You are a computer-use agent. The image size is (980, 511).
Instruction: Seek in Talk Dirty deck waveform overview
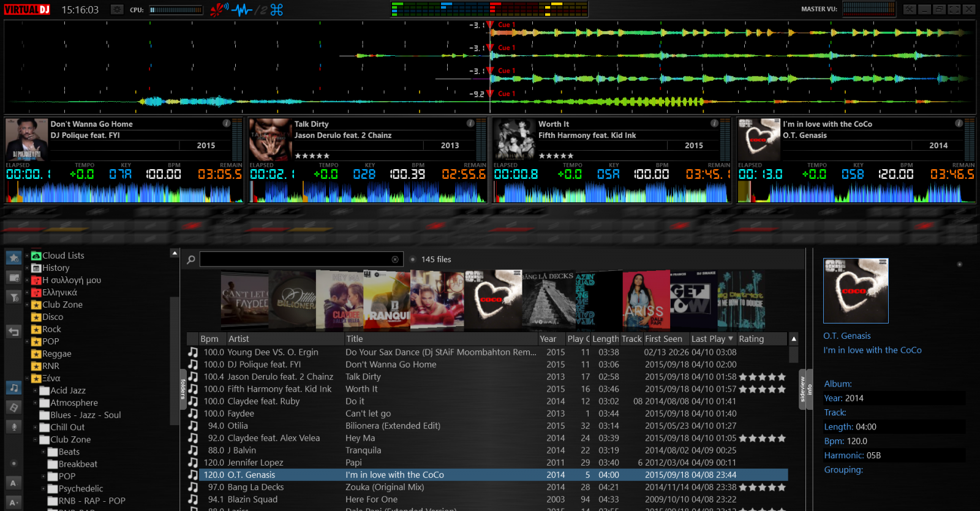point(368,192)
